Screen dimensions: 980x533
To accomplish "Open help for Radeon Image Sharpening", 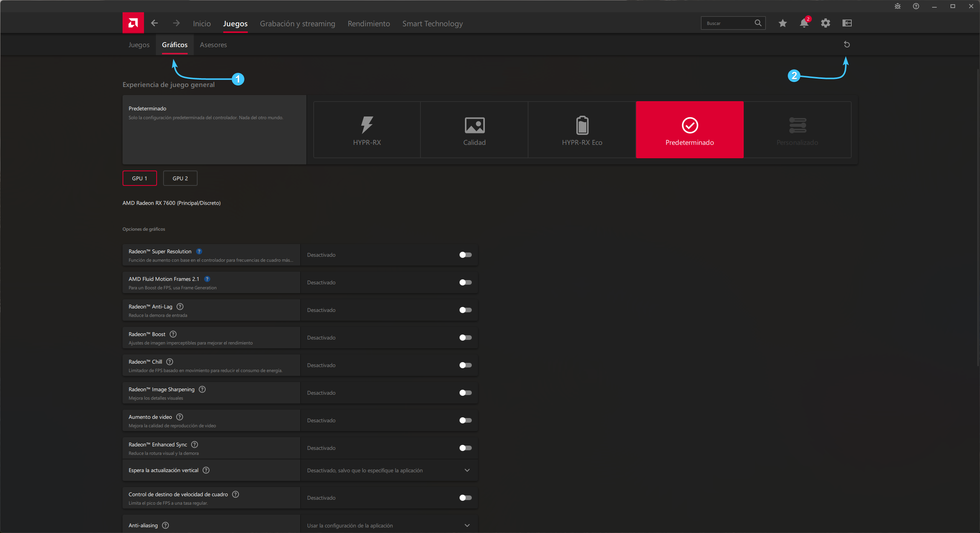I will 202,389.
